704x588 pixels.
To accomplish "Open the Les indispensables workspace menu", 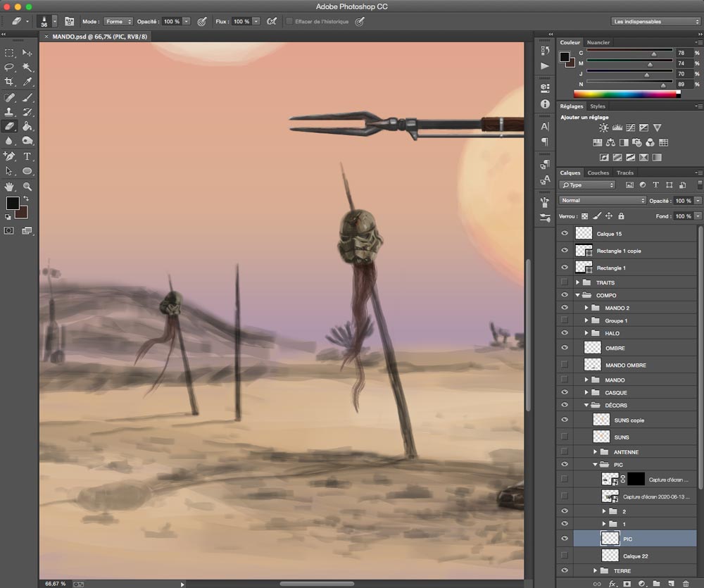I will [x=656, y=22].
